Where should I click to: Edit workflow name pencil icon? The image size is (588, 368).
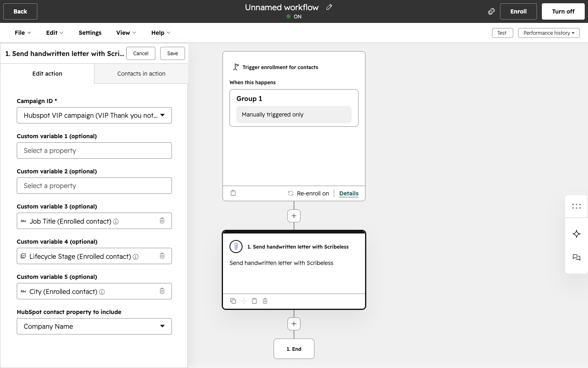tap(329, 7)
